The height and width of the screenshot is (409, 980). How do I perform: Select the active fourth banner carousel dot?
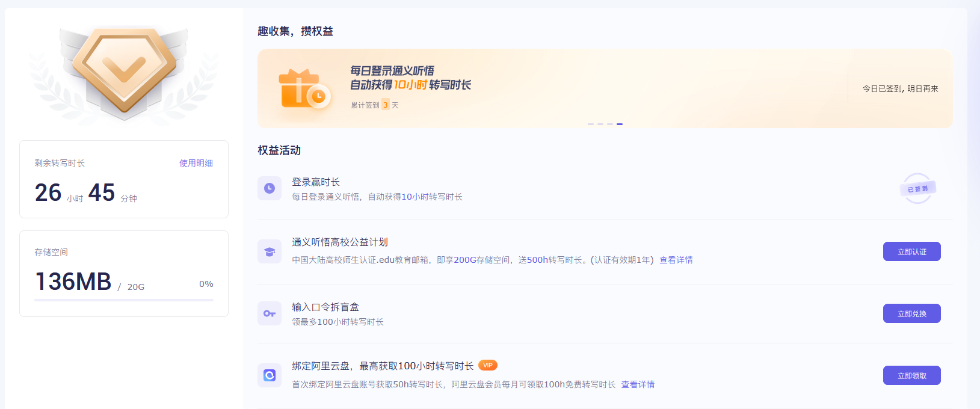tap(620, 124)
